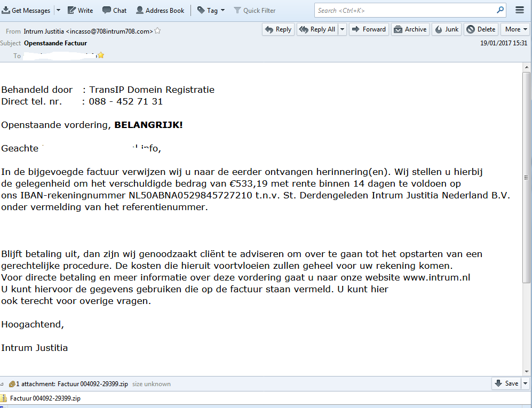Mark this email as Junk
The image size is (532, 408).
[447, 30]
